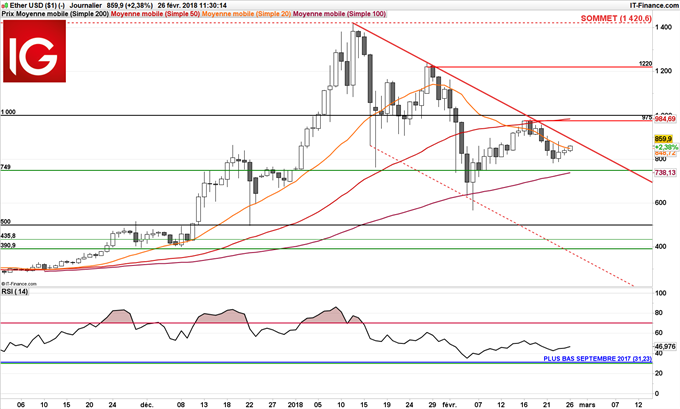Click the '1220' resistance level label

pyautogui.click(x=645, y=64)
